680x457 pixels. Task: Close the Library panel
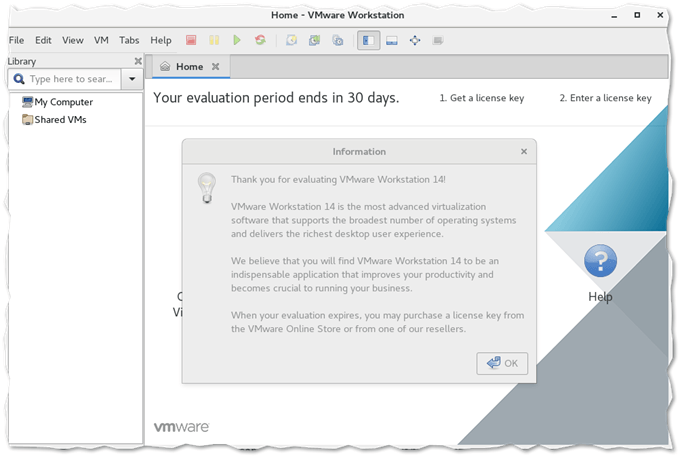pyautogui.click(x=138, y=61)
